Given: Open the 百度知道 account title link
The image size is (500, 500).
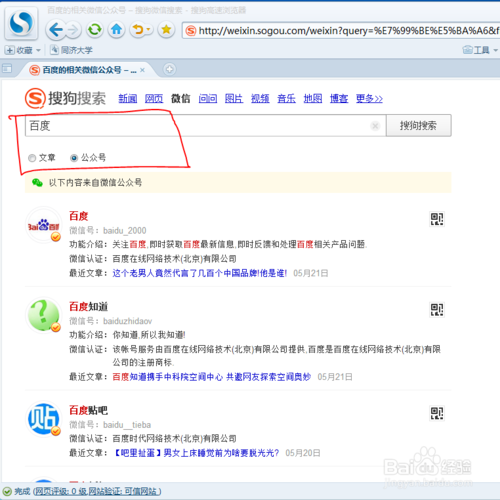Looking at the screenshot, I should (x=88, y=306).
